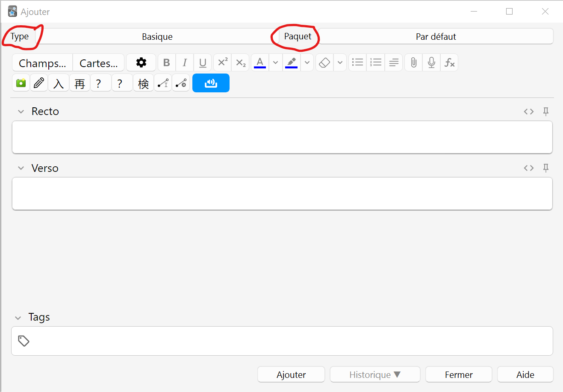Collapse the Tags section
This screenshot has height=392, width=563.
click(18, 318)
